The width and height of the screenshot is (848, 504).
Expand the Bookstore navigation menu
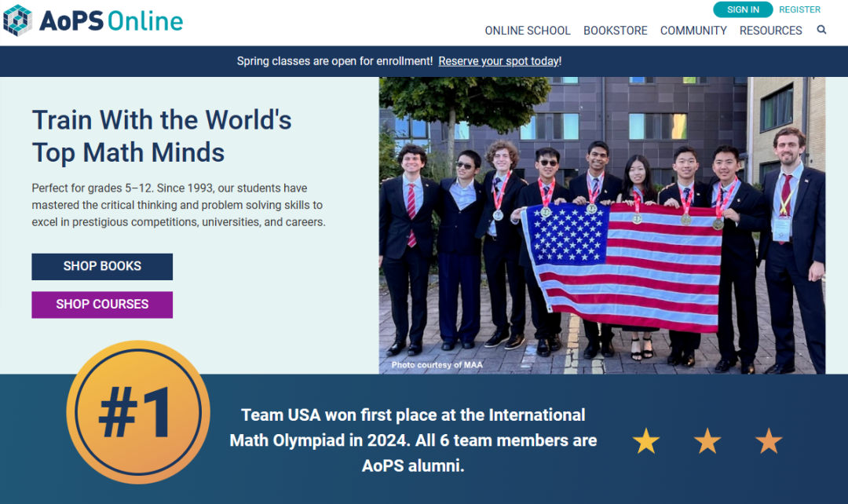(615, 31)
